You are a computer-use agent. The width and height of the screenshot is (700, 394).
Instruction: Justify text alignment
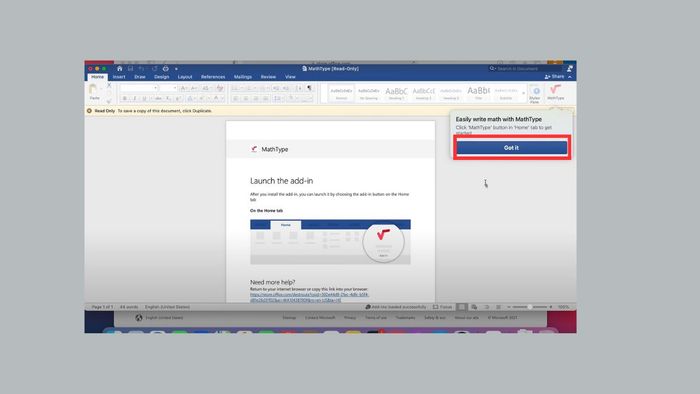click(x=266, y=99)
